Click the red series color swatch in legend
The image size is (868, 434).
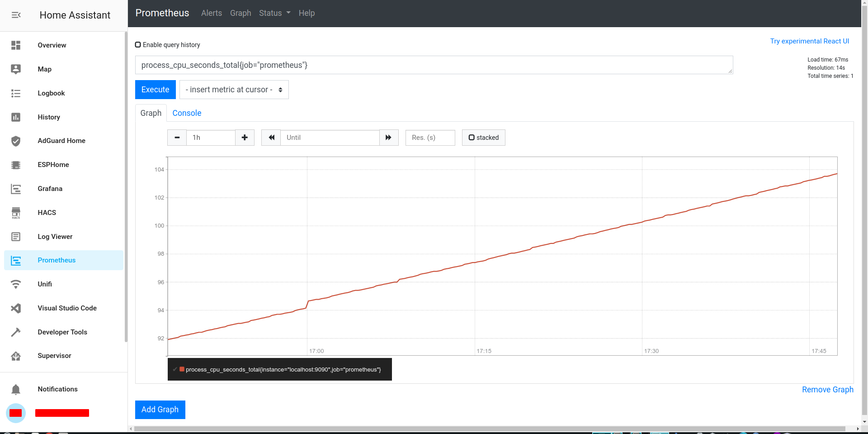coord(182,369)
